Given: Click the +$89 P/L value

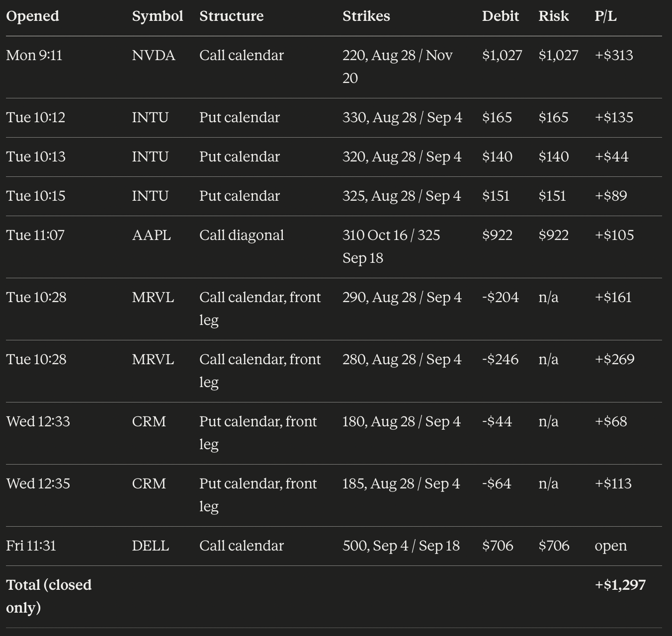Looking at the screenshot, I should (611, 196).
